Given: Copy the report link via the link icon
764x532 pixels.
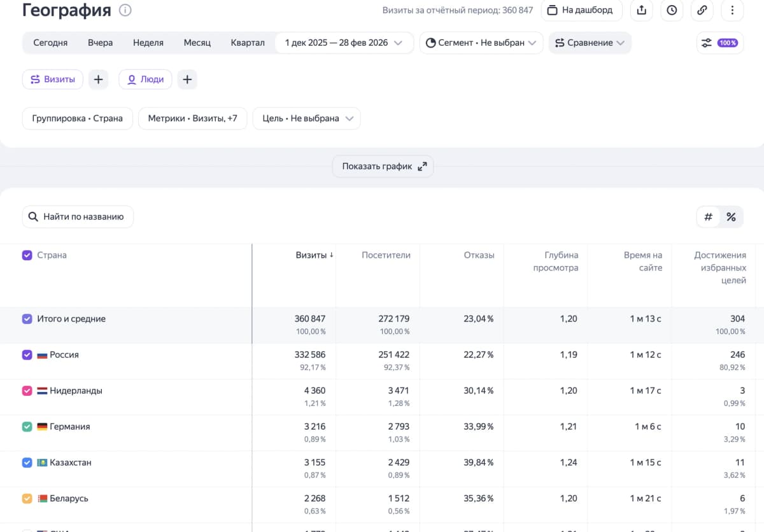Looking at the screenshot, I should coord(702,10).
